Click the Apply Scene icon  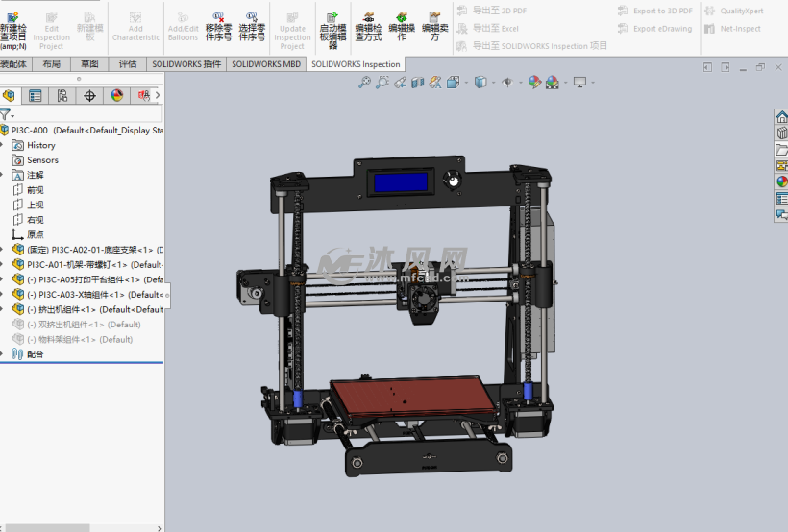point(553,82)
